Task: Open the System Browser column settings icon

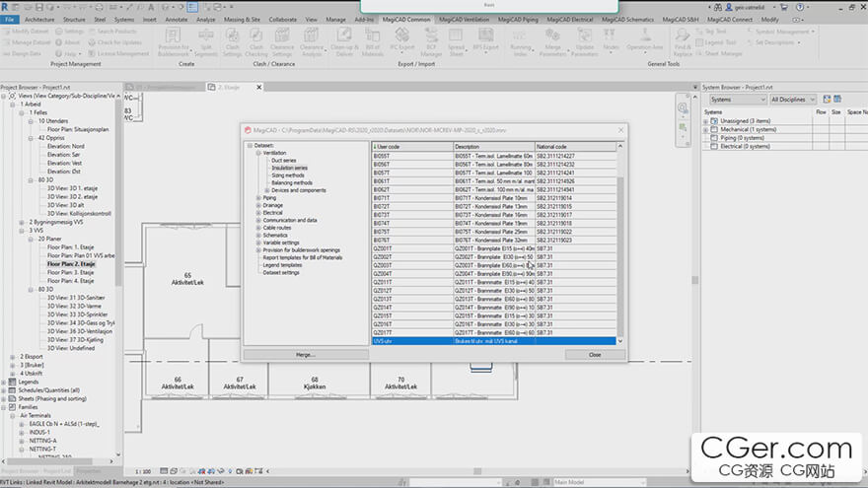Action: coord(837,99)
